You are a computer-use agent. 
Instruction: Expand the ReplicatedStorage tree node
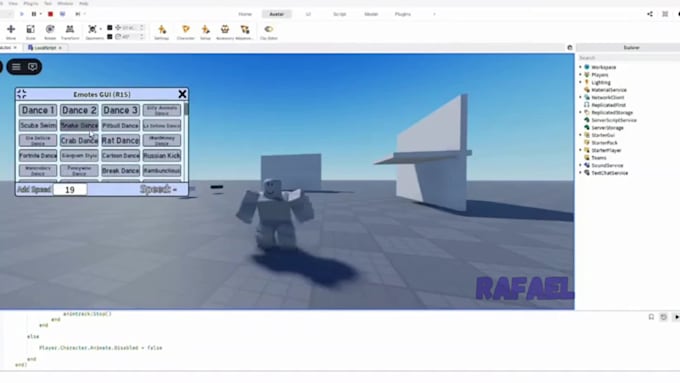pos(580,112)
